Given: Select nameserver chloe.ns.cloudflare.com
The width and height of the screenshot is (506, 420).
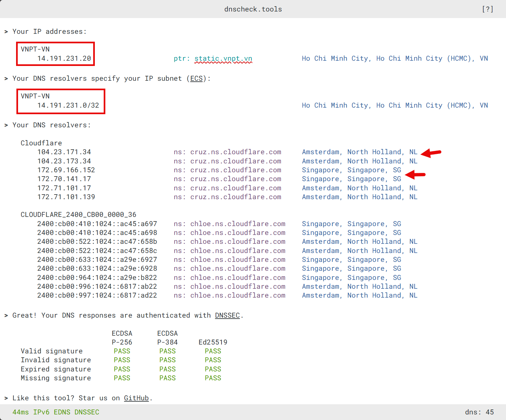Looking at the screenshot, I should pyautogui.click(x=238, y=223).
